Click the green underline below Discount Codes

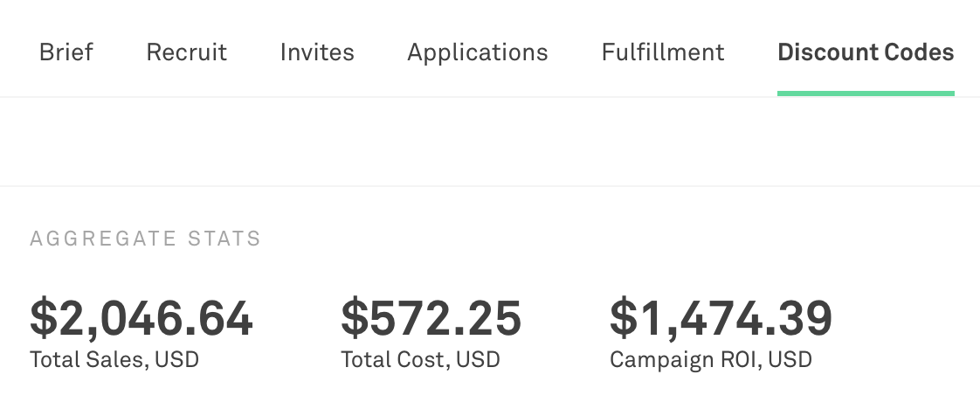[865, 93]
